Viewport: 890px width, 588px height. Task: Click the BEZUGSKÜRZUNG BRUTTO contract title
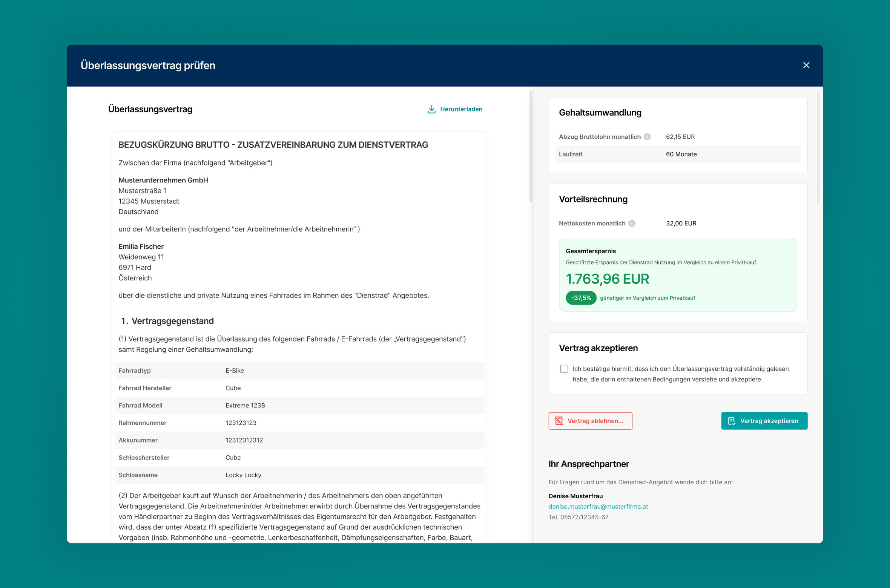pos(273,145)
